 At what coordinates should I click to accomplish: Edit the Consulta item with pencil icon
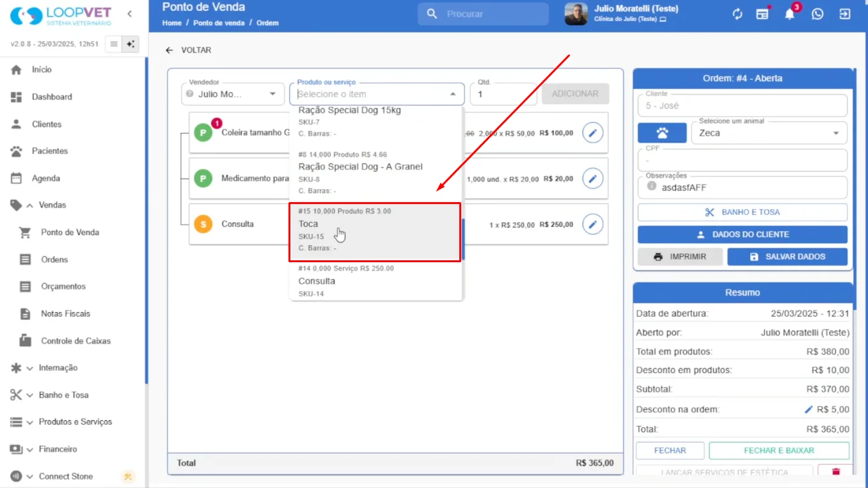coord(593,224)
